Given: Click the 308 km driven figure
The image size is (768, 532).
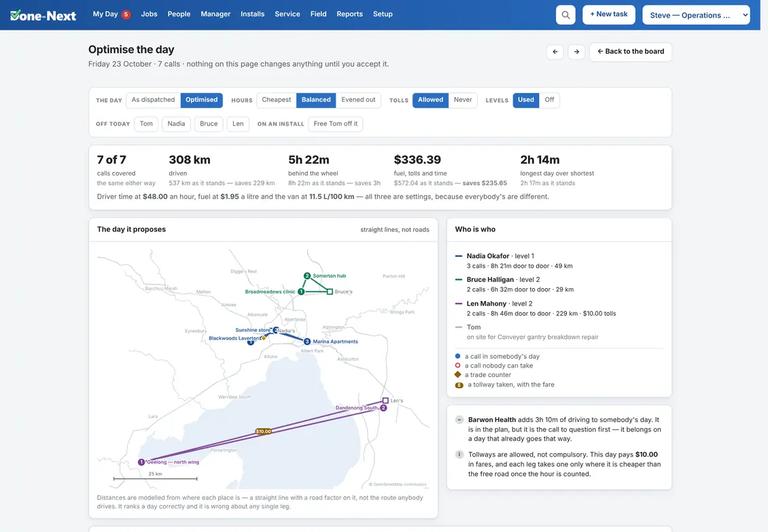Looking at the screenshot, I should (x=190, y=160).
